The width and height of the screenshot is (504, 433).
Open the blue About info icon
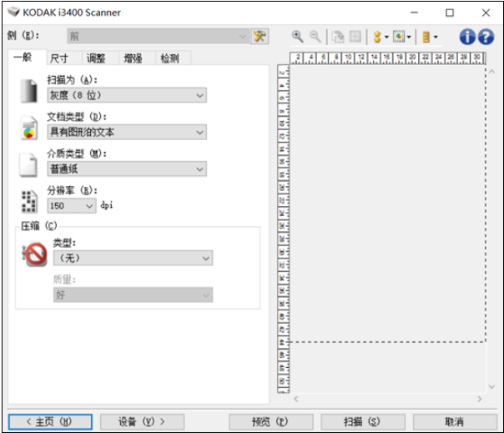tap(467, 37)
